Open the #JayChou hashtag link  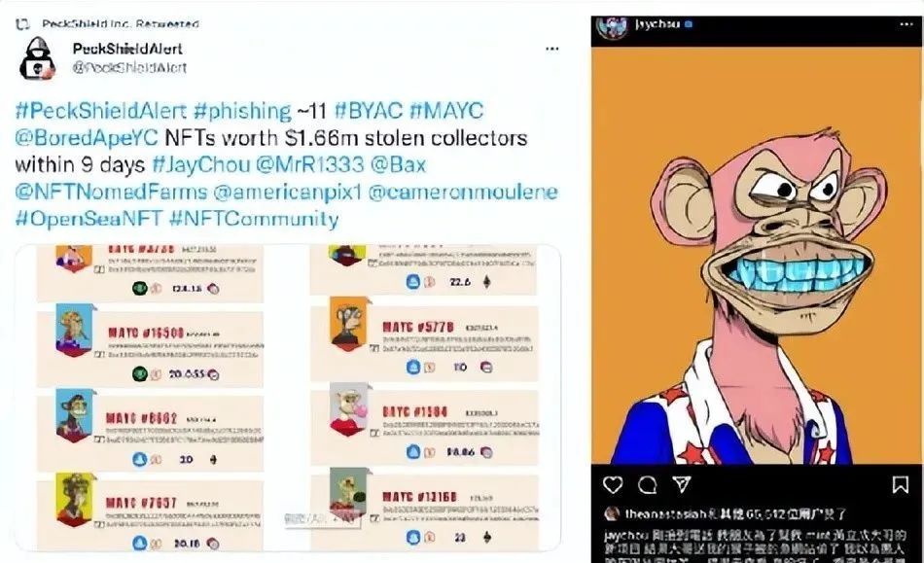[201, 164]
